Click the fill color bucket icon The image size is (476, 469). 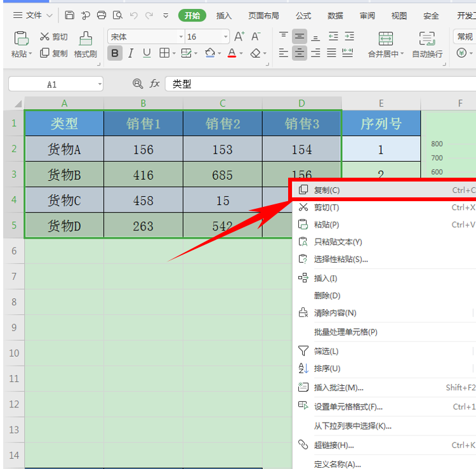pyautogui.click(x=210, y=53)
